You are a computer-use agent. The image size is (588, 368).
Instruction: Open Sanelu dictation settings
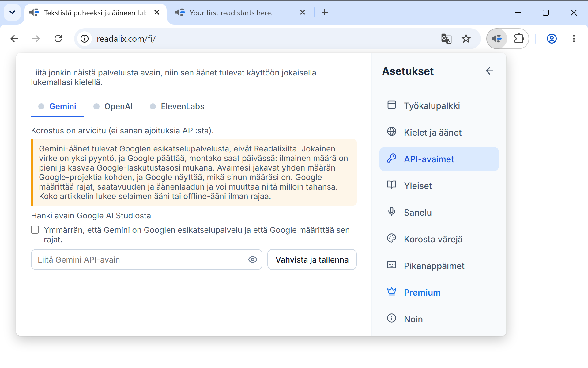coord(439,213)
